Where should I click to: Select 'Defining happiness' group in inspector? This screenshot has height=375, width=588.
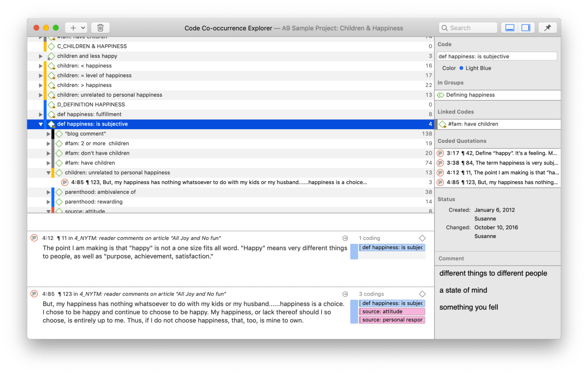(498, 95)
